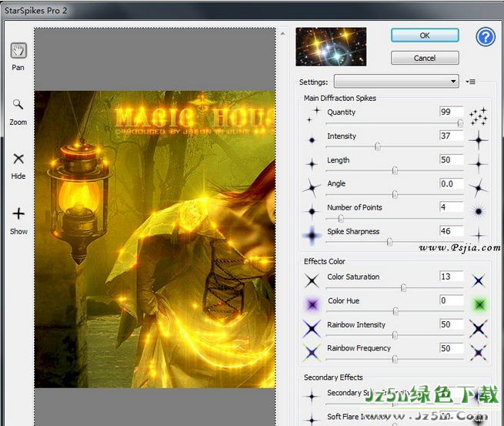Click the Intensity value field showing 37

pos(451,136)
